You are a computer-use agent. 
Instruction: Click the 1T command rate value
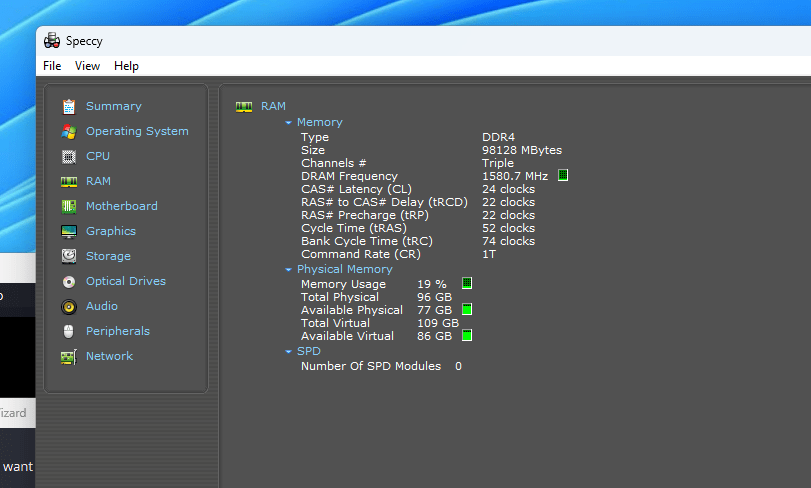(x=489, y=254)
